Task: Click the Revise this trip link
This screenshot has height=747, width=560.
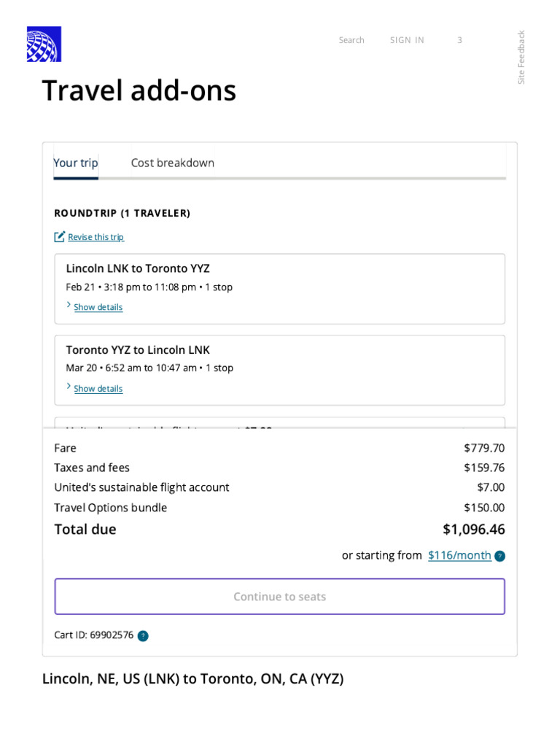Action: [x=96, y=237]
